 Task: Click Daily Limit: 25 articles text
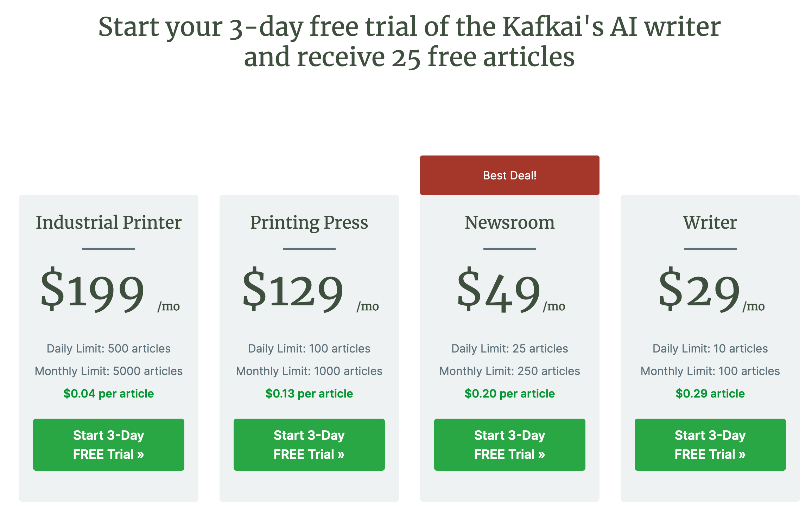pos(509,348)
